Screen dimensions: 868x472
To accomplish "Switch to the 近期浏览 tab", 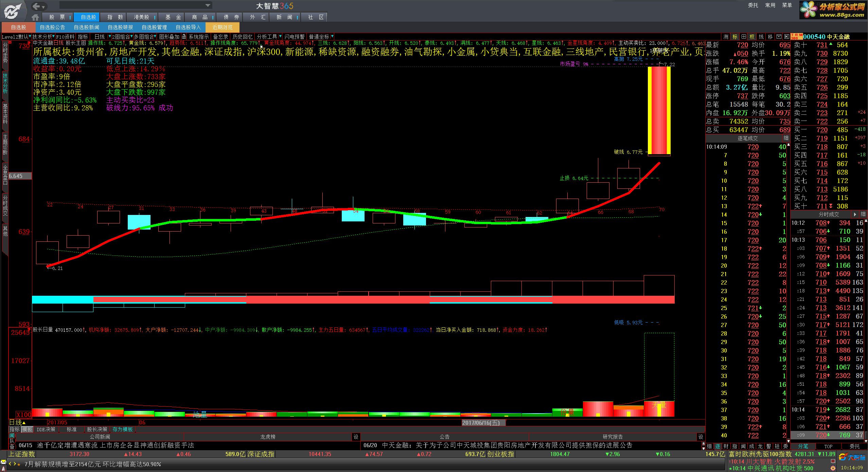I will [x=223, y=27].
